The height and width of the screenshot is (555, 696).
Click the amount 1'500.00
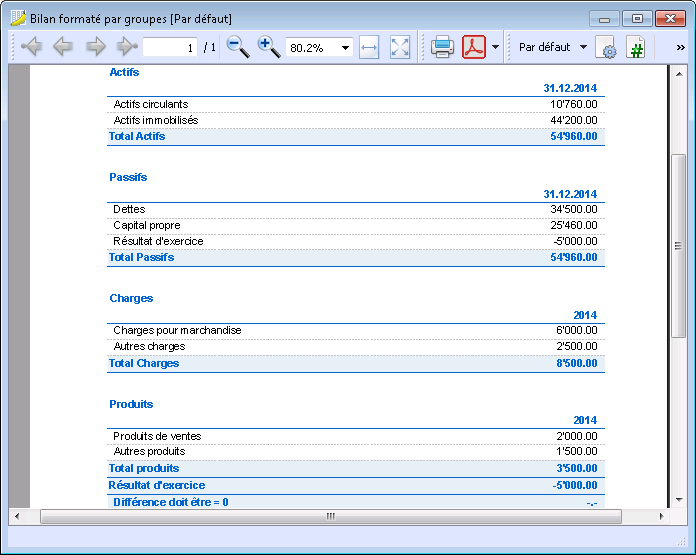point(577,452)
